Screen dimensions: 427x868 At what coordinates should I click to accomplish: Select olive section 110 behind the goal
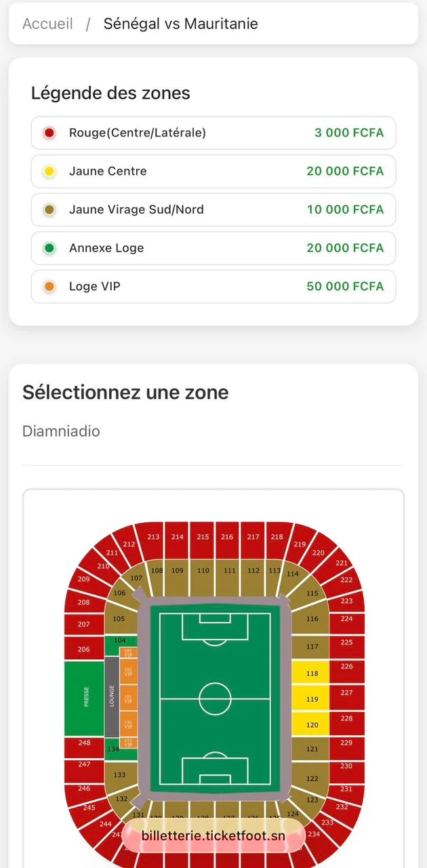(203, 572)
